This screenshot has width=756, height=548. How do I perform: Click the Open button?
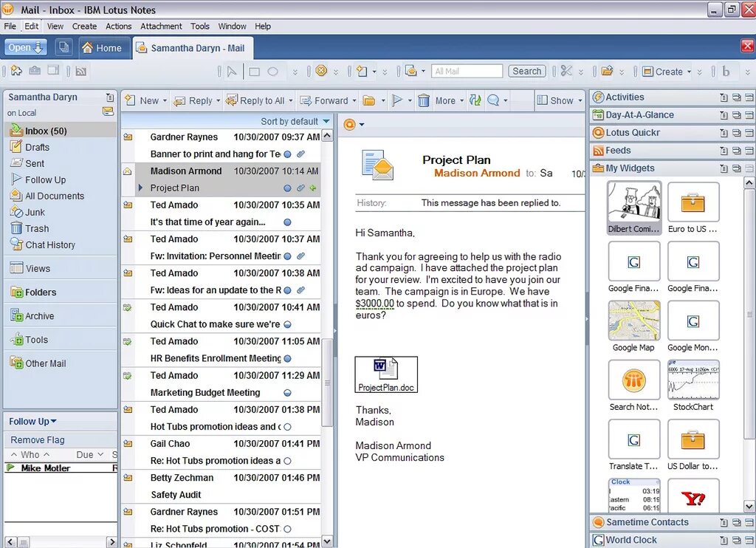click(x=26, y=47)
